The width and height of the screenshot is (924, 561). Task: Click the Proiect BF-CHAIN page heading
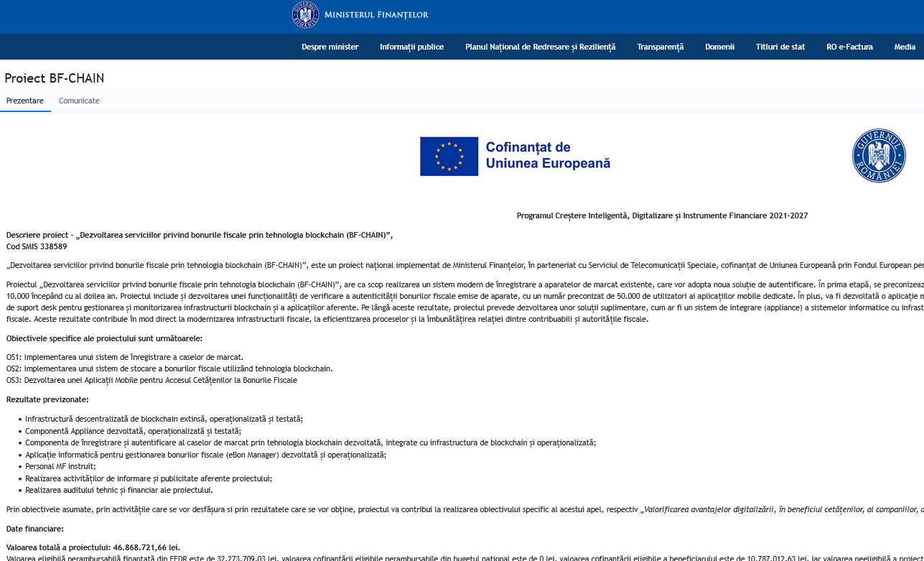point(55,78)
